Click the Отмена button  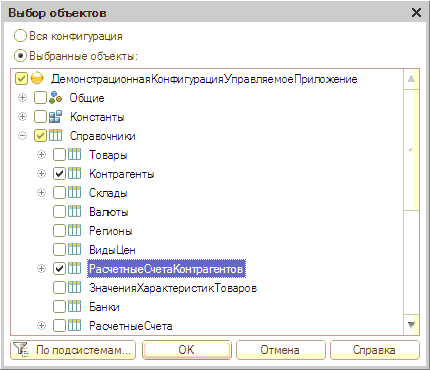coord(281,350)
